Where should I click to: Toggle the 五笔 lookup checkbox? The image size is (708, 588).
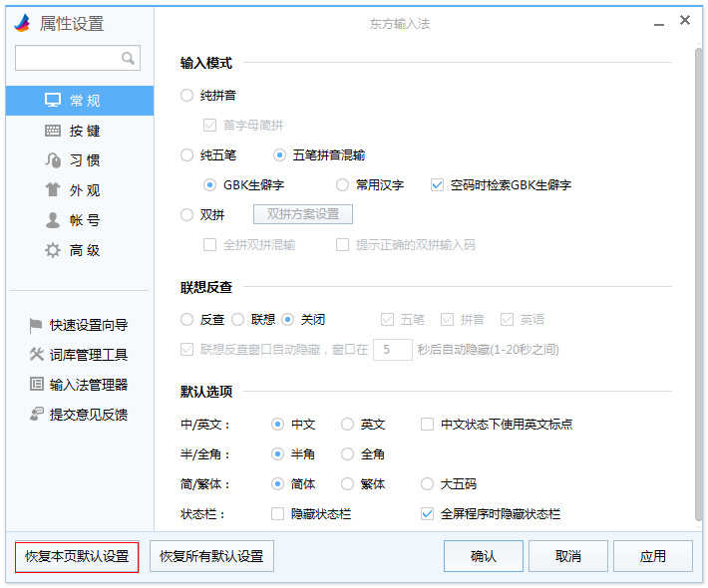coord(388,320)
